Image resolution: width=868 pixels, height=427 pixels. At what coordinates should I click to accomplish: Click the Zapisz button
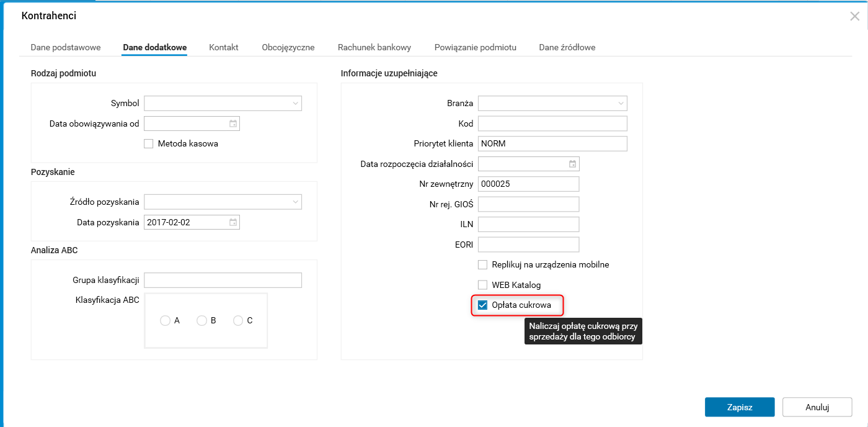pyautogui.click(x=740, y=407)
